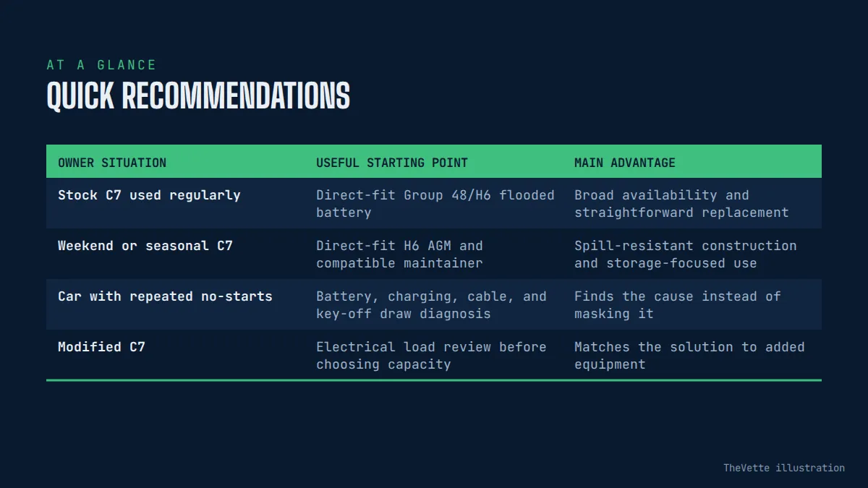Screen dimensions: 868x488
Task: Click the Spill-resistant construction cell
Action: (686, 254)
